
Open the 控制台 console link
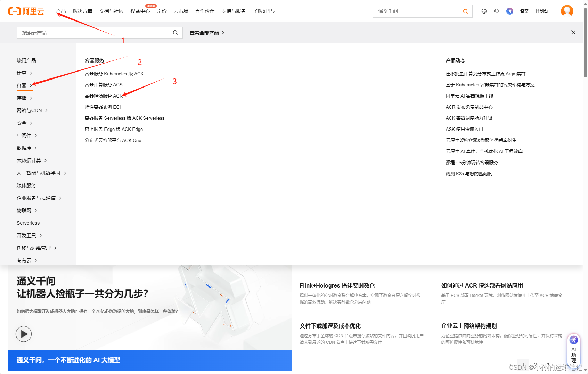[541, 11]
